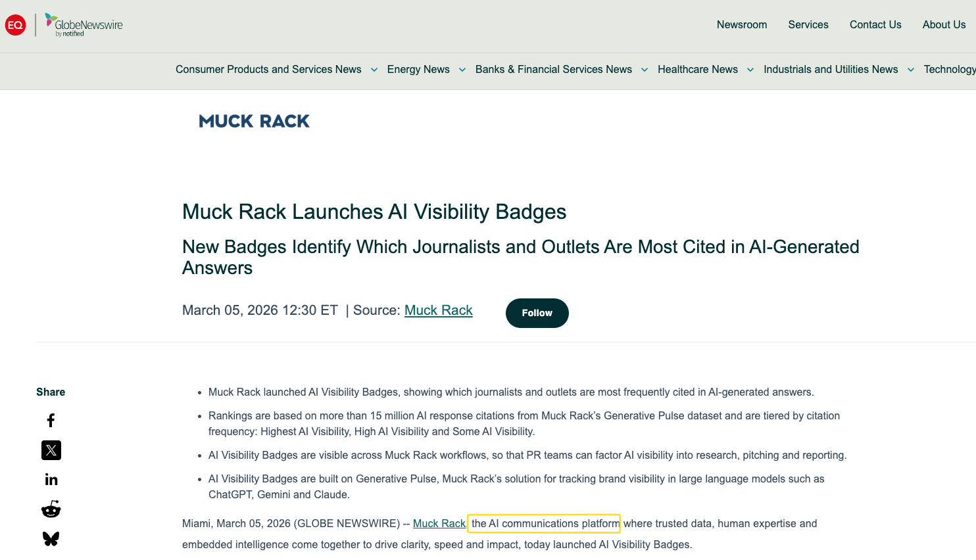Share the article on Facebook

[x=51, y=421]
